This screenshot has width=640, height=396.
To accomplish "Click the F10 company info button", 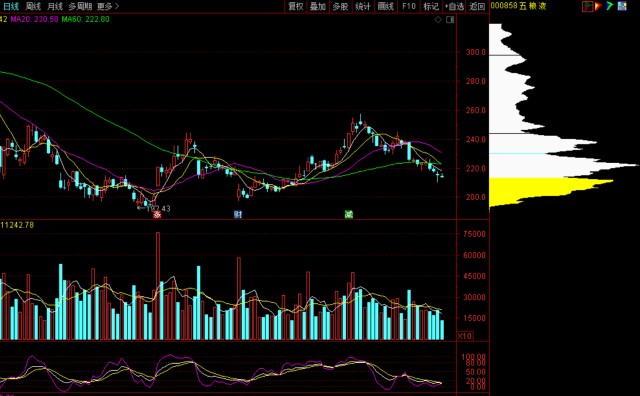I will click(x=409, y=6).
